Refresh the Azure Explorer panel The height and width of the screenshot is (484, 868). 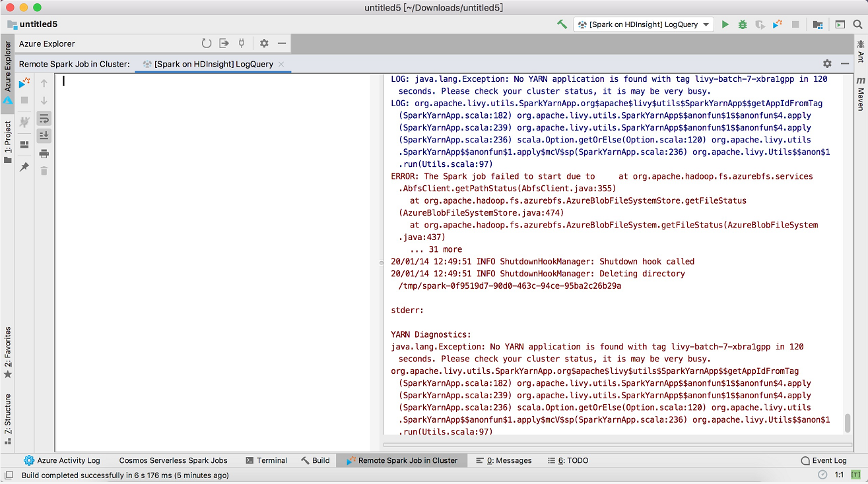[x=207, y=44]
